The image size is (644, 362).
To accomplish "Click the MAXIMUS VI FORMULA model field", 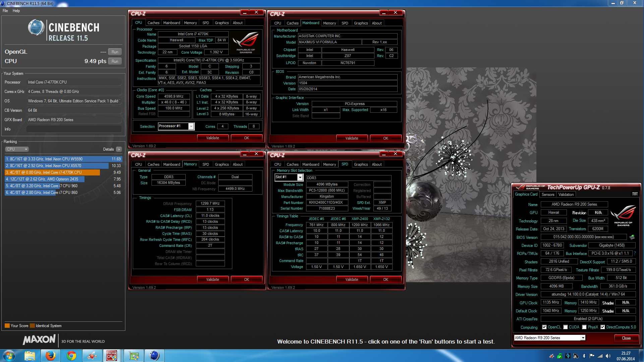I will pos(330,42).
